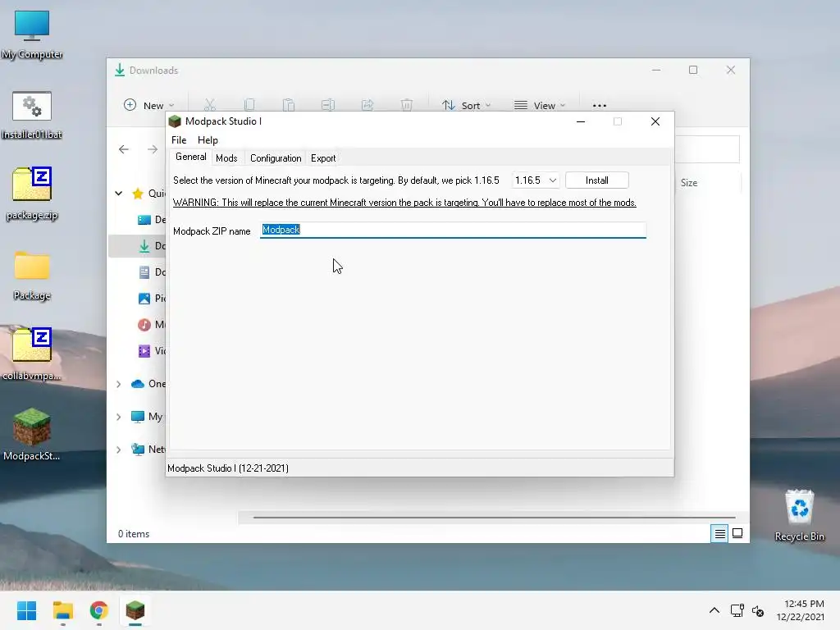This screenshot has width=840, height=630.
Task: Switch to details view icon in Downloads status bar
Action: tap(719, 533)
